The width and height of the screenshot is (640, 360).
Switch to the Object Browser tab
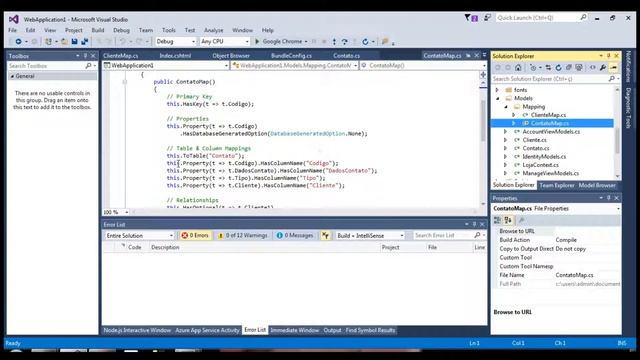231,56
